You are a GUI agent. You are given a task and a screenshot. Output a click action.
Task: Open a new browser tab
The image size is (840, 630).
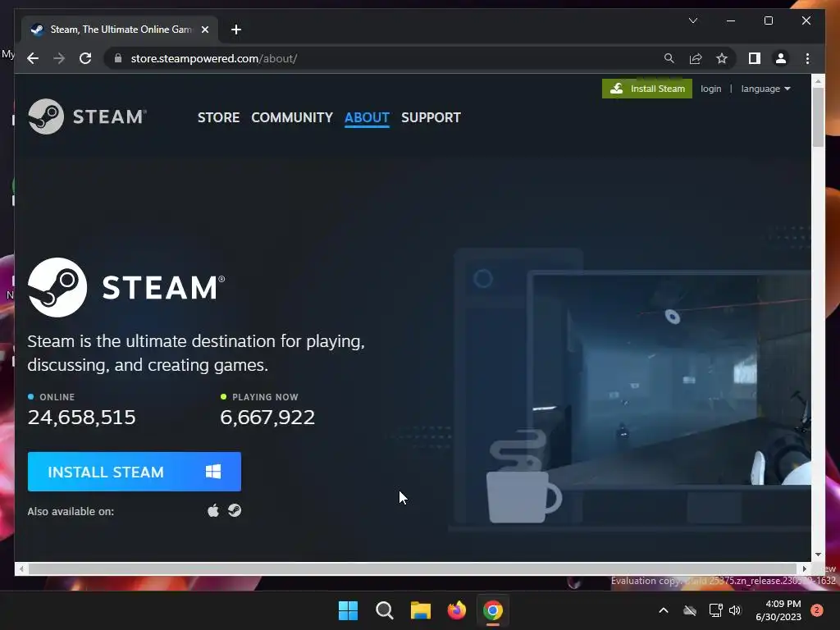coord(236,30)
